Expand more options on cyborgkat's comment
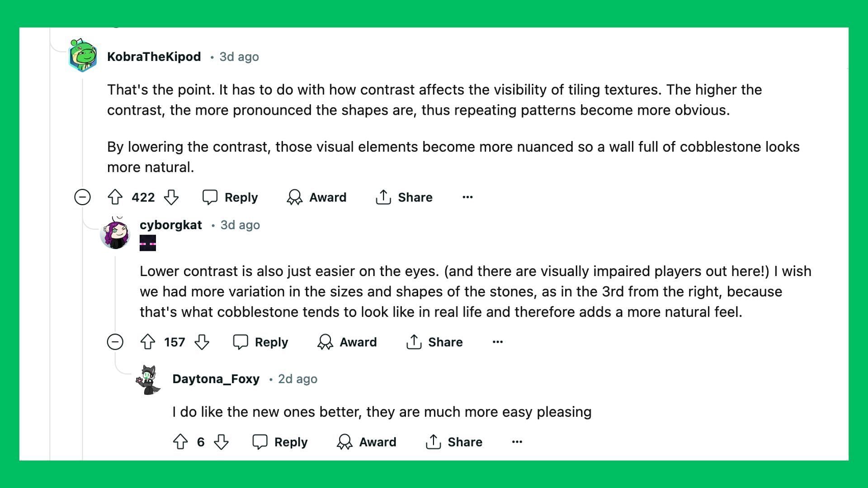 point(497,342)
